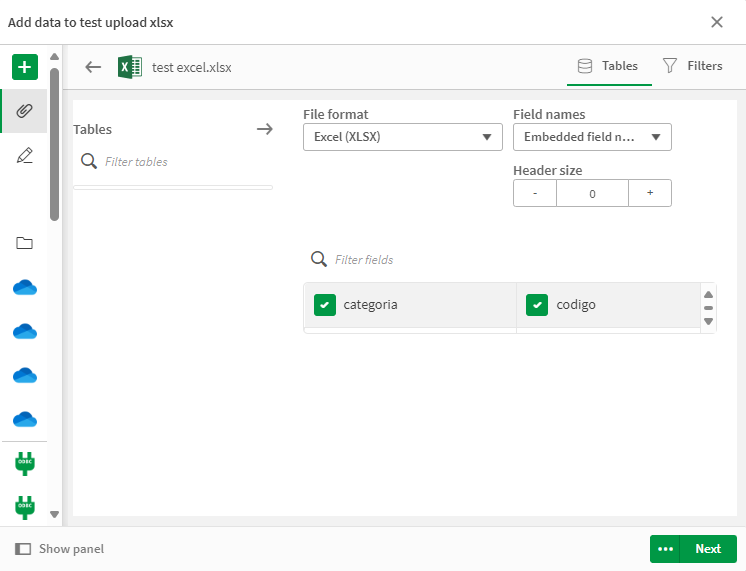The image size is (746, 571).
Task: Click the green plus add-new icon
Action: [x=25, y=68]
